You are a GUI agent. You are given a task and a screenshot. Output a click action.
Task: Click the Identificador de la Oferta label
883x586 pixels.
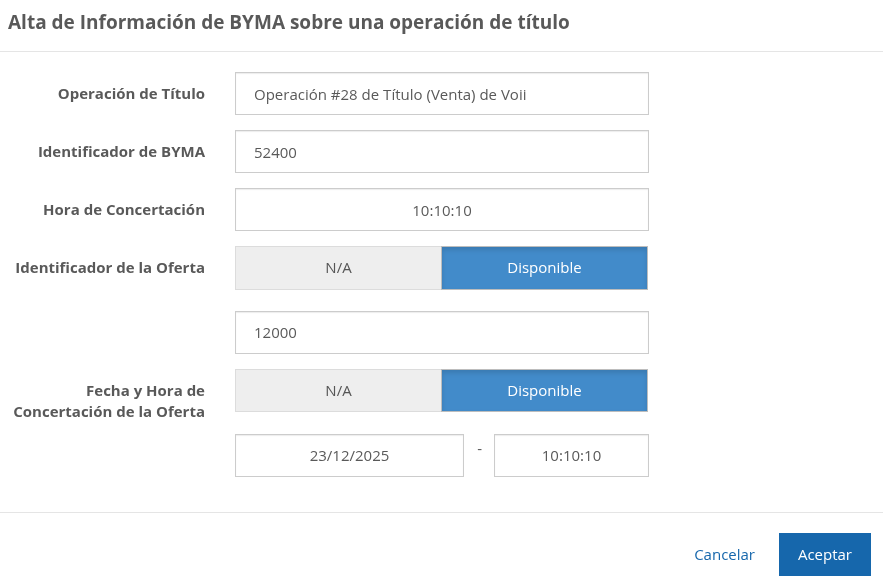click(x=110, y=268)
